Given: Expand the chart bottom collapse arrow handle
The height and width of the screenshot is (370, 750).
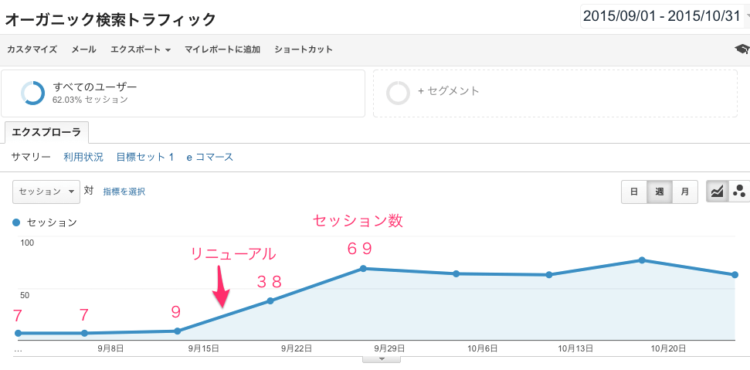Looking at the screenshot, I should pyautogui.click(x=381, y=359).
